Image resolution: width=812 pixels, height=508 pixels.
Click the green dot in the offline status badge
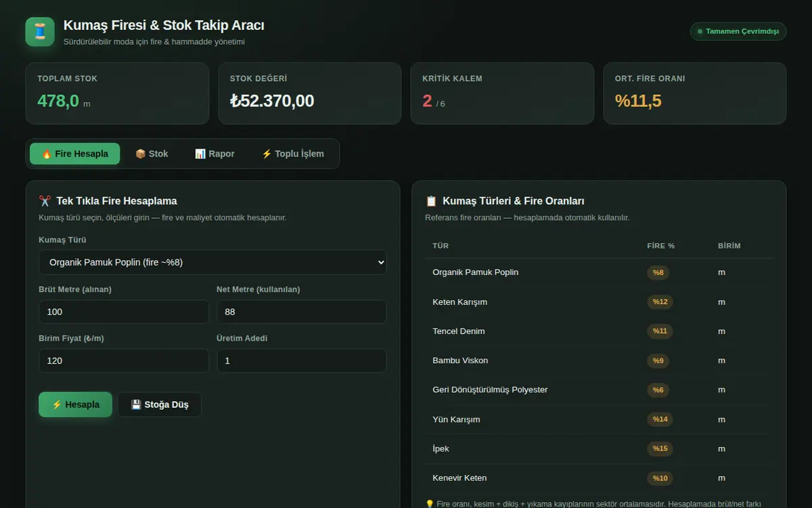click(x=700, y=32)
